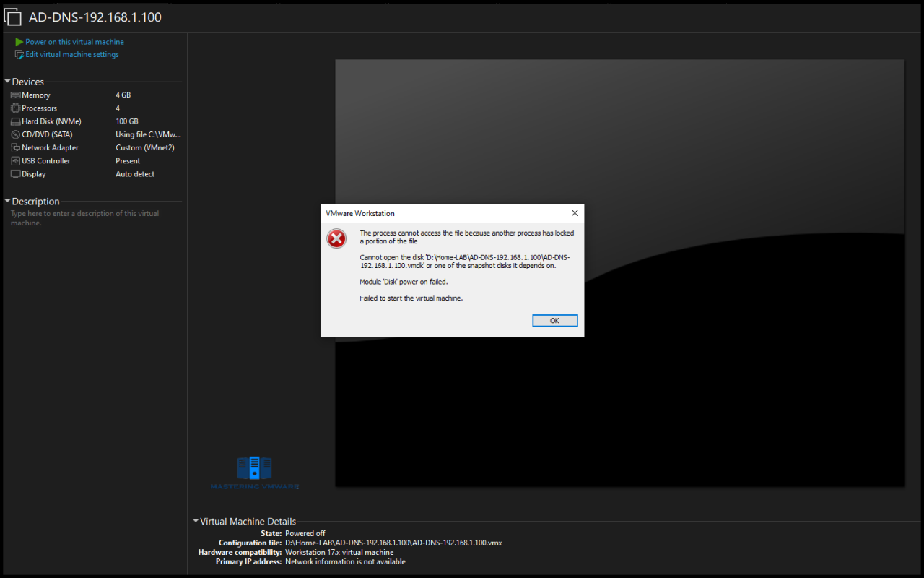This screenshot has width=924, height=578.
Task: Click the red error icon in dialog
Action: (336, 238)
